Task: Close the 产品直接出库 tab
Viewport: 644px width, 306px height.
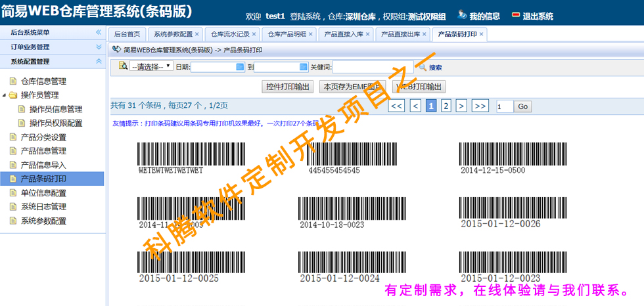Action: (x=425, y=34)
